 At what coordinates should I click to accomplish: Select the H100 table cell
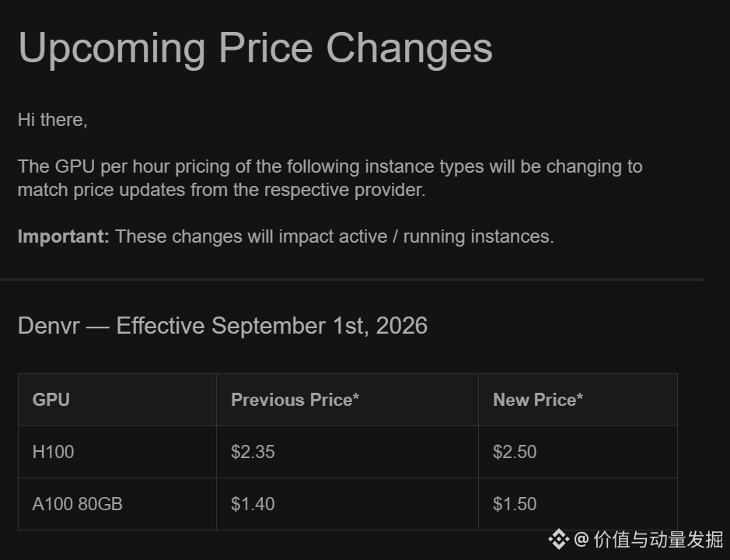point(117,452)
